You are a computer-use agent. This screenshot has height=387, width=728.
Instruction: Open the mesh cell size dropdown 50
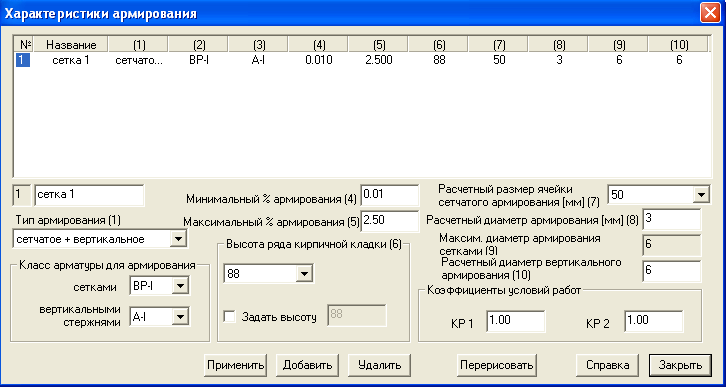click(701, 194)
